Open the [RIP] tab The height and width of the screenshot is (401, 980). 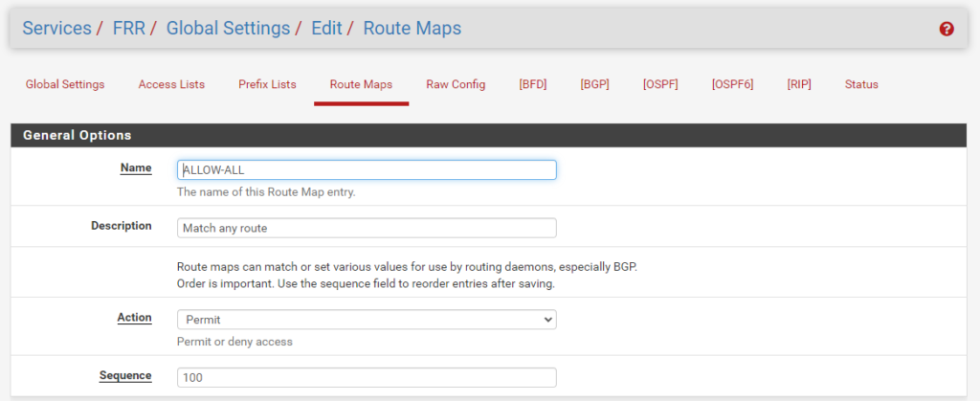click(799, 84)
